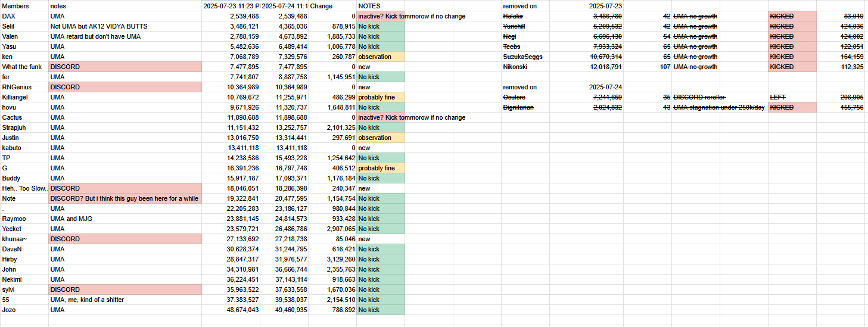Select struck value 83,019 in Halakir row
This screenshot has width=868, height=327.
[840, 16]
